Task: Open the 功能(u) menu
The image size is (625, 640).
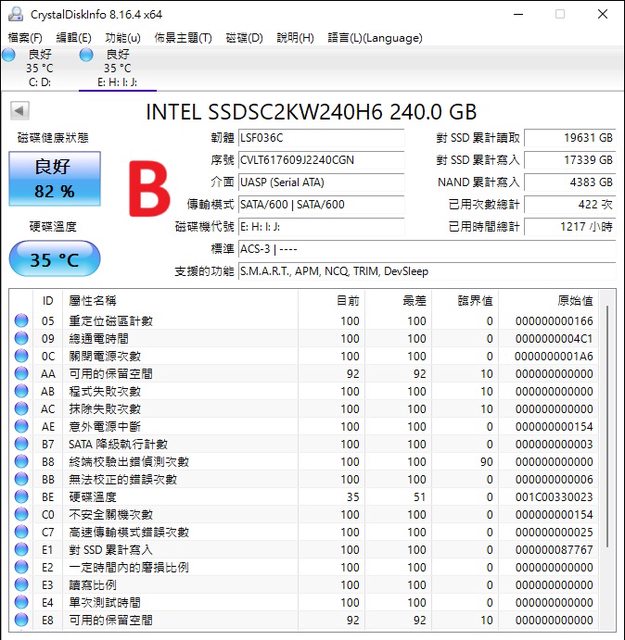Action: click(122, 38)
